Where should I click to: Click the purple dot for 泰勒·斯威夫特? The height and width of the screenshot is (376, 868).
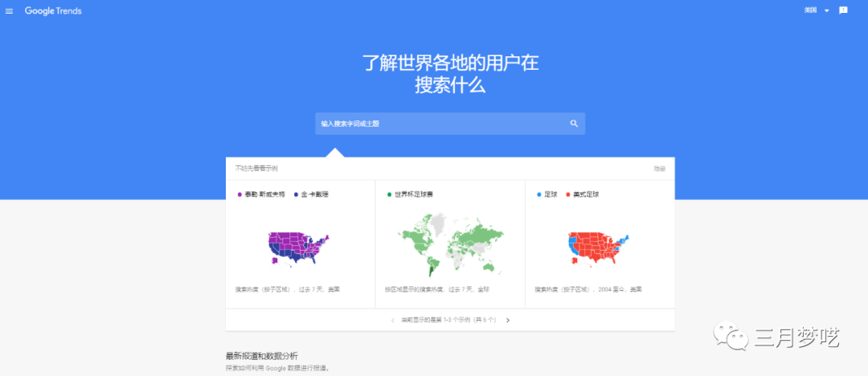[240, 194]
